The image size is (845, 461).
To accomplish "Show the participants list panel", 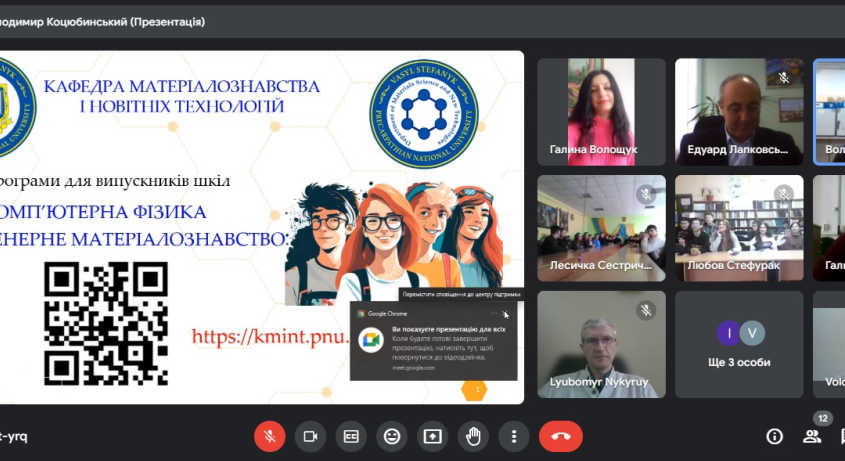I will click(x=812, y=436).
